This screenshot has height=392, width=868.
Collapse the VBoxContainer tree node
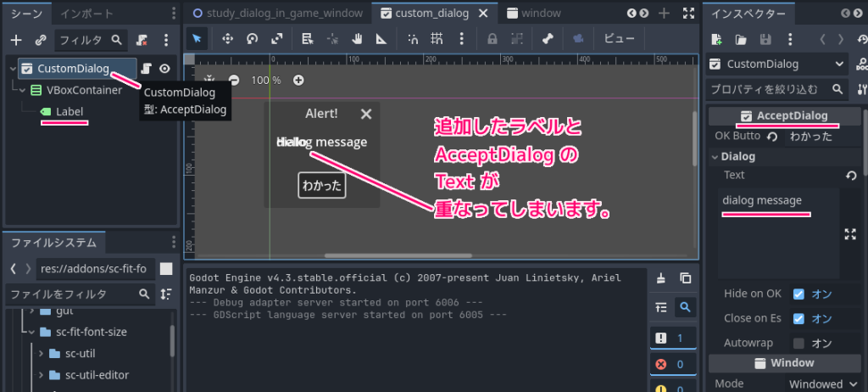[22, 90]
